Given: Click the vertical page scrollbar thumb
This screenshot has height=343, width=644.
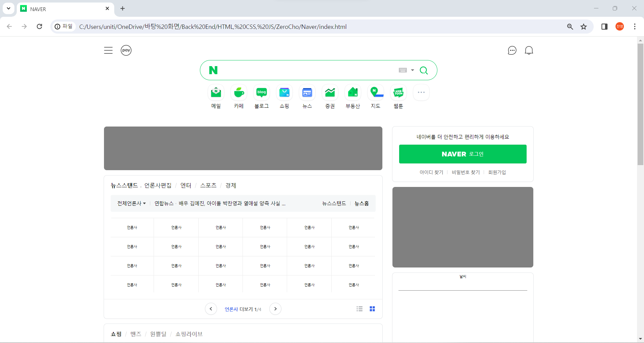Looking at the screenshot, I should (640, 104).
